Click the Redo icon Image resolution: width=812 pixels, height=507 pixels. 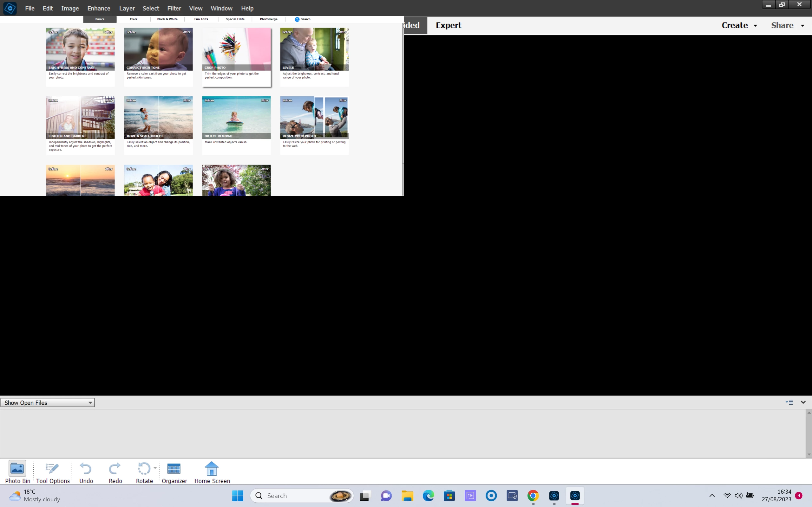point(115,471)
